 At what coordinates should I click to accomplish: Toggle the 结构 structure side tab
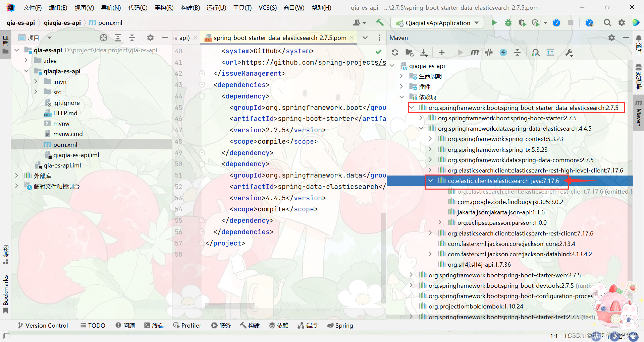tap(5, 255)
